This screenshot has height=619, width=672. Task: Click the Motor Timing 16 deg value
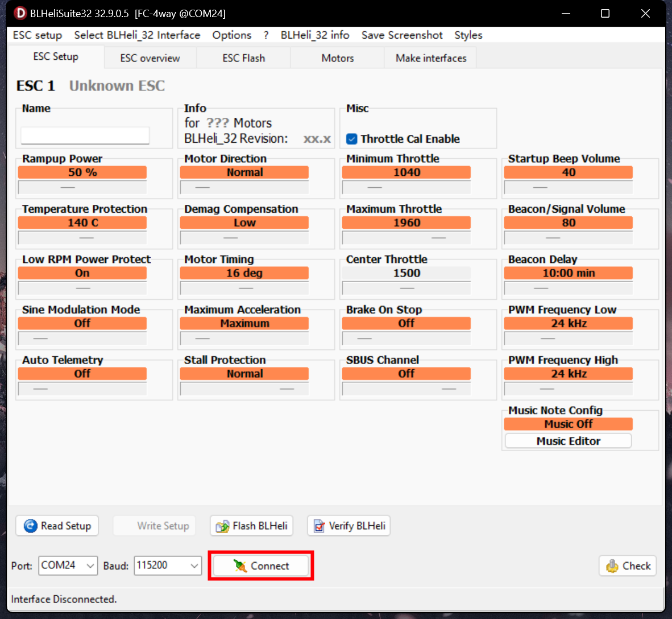click(x=244, y=273)
